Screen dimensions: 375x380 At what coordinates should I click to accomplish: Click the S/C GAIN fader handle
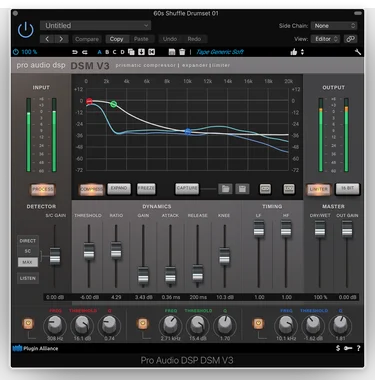(55, 256)
